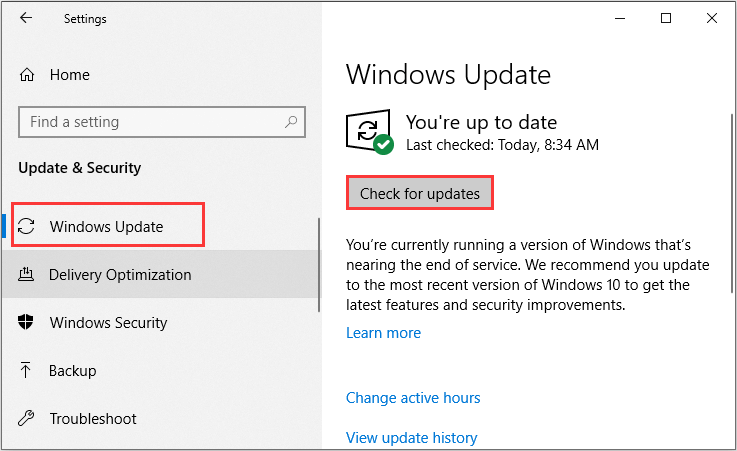Open View update history link

(x=412, y=438)
